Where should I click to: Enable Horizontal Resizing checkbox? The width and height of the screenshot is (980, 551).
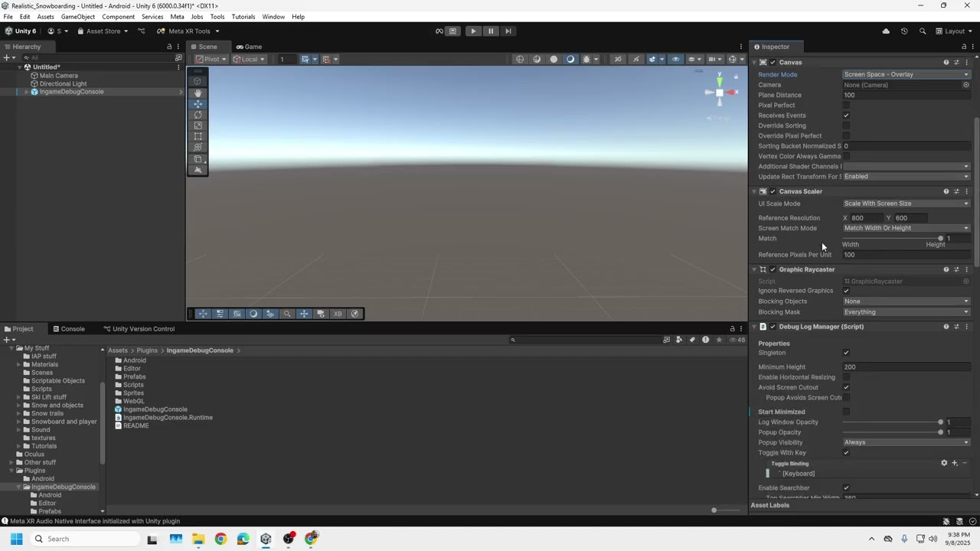pos(846,377)
